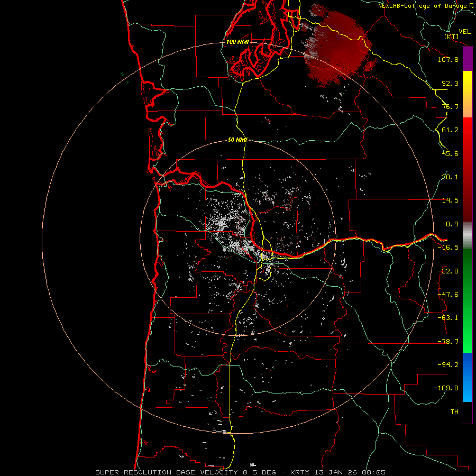Select the -47.6 scale value
This screenshot has height=476, width=476.
tap(448, 295)
